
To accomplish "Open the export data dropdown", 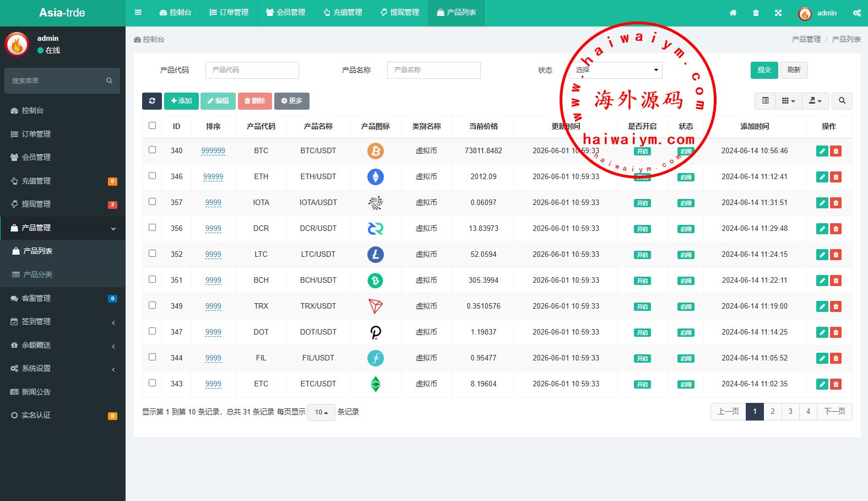I will 815,101.
